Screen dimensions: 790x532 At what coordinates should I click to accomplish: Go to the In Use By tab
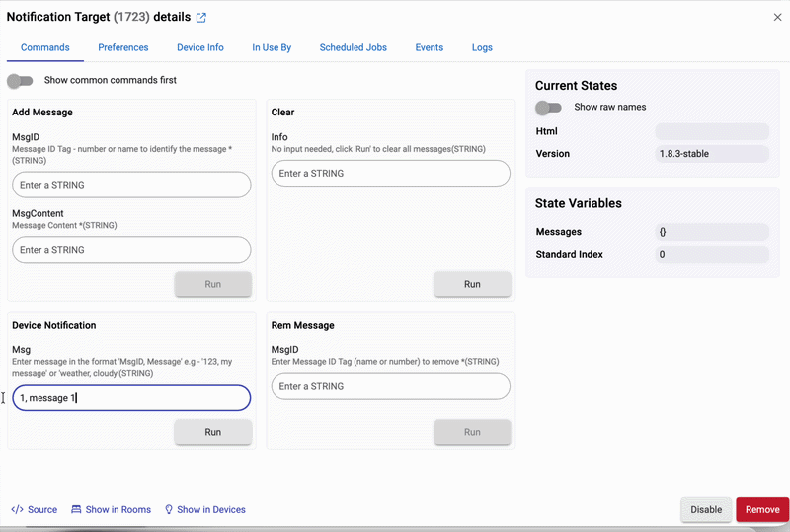tap(272, 47)
